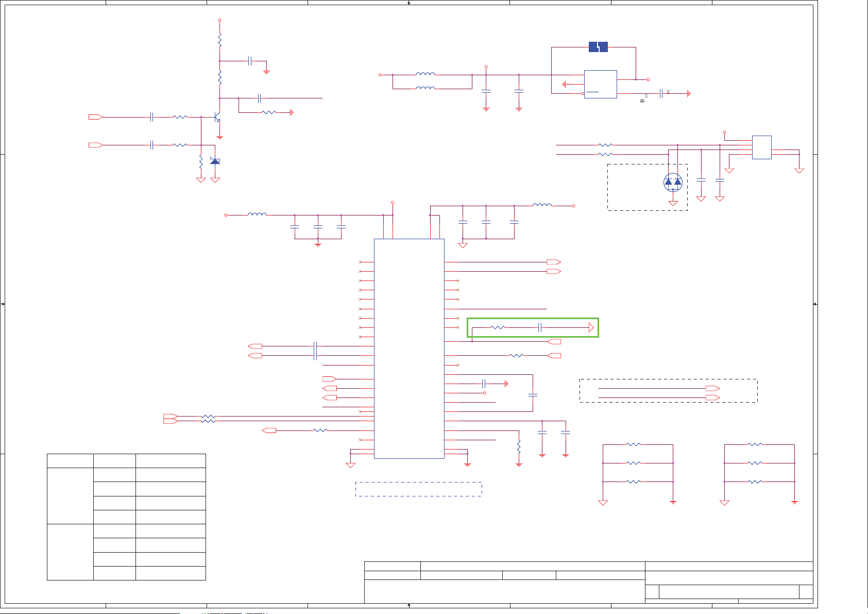
Task: Click the regulator IC box below the blue jumper
Action: (600, 84)
